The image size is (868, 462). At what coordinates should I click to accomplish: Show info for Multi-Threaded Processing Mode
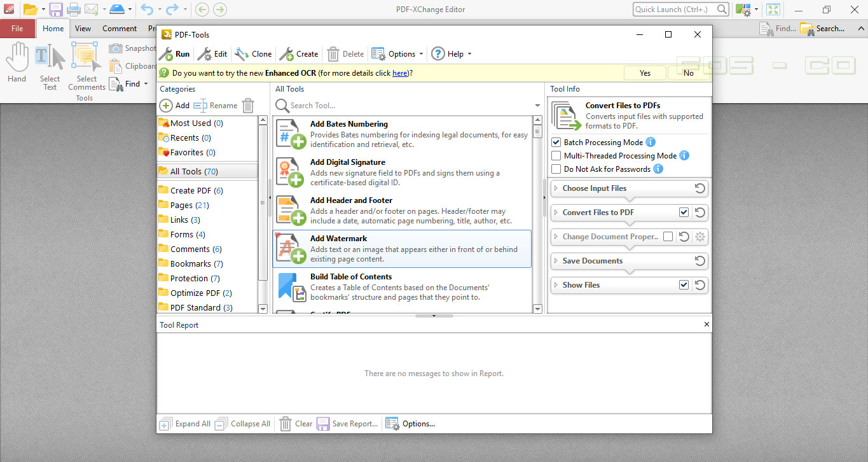(x=684, y=156)
